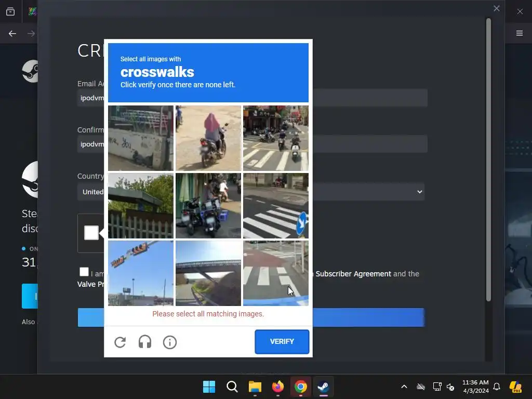Viewport: 532px width, 399px height.
Task: Select the white picket fence tile
Action: [x=140, y=206]
